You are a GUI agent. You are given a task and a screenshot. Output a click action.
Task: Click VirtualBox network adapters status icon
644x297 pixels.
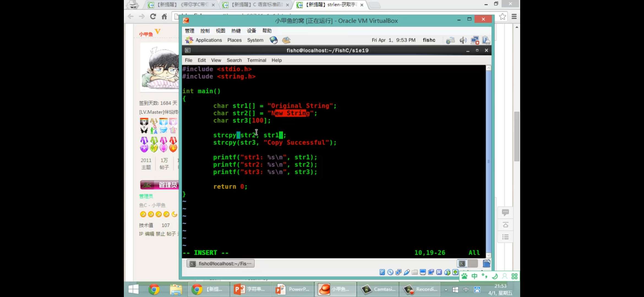pyautogui.click(x=399, y=272)
